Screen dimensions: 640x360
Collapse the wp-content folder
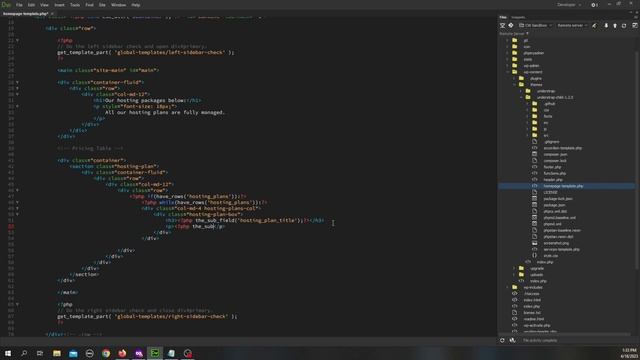(508, 72)
